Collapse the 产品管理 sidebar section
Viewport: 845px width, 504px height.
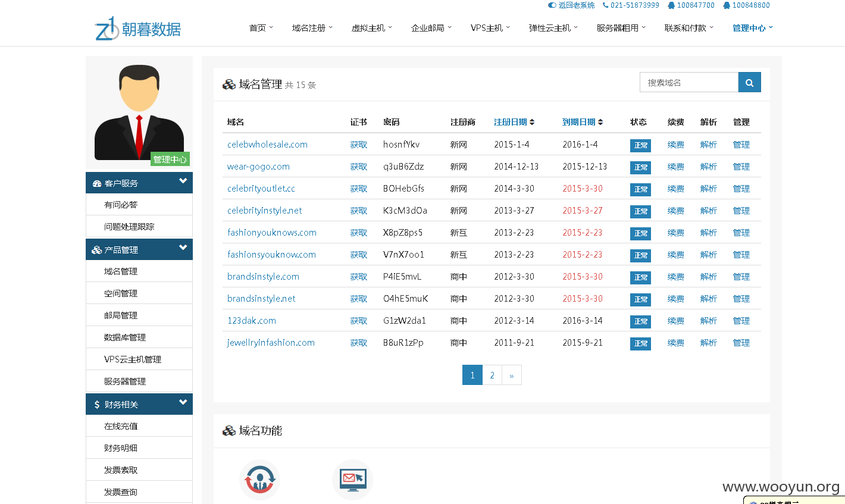point(183,248)
